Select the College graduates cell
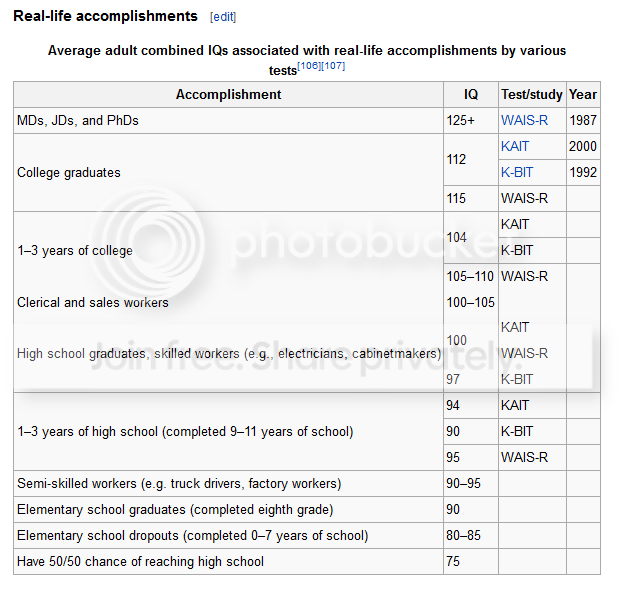 tap(228, 173)
